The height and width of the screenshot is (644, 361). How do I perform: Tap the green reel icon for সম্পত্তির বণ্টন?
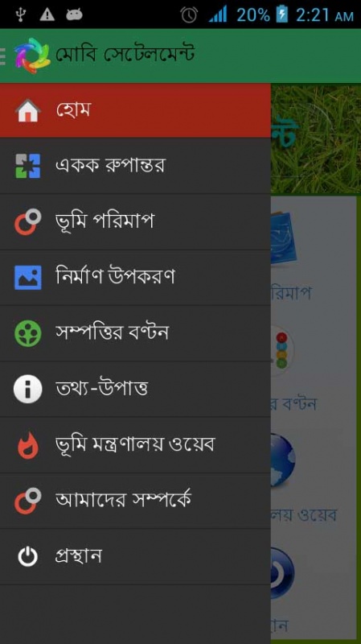28,333
